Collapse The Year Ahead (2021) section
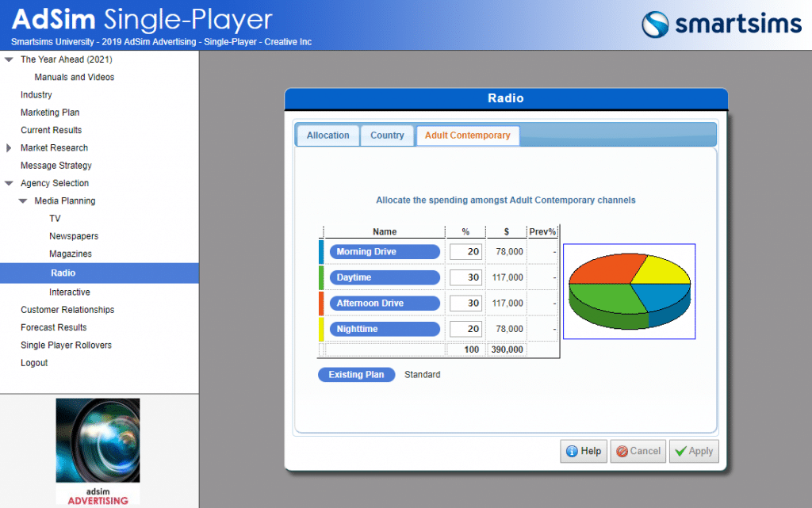812x508 pixels. 8,59
